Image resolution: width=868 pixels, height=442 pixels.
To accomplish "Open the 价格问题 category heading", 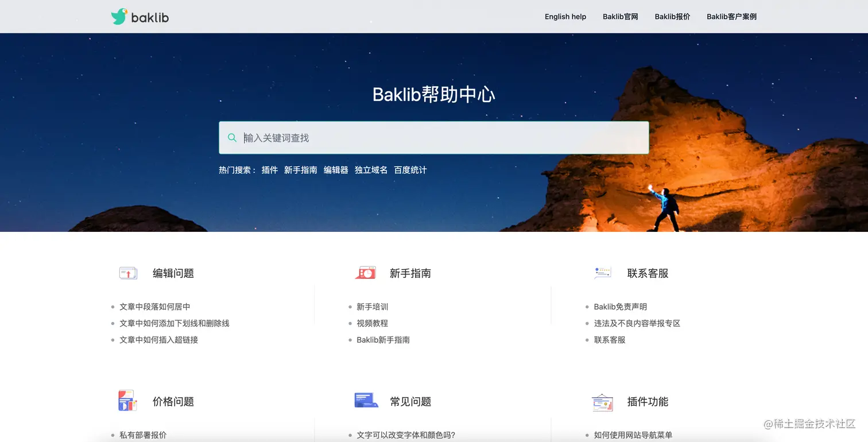I will click(173, 402).
